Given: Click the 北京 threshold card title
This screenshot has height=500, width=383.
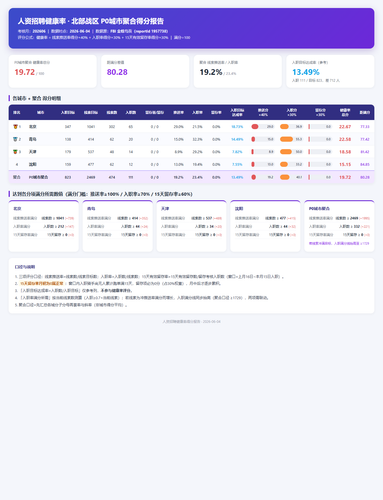Looking at the screenshot, I should (17, 208).
